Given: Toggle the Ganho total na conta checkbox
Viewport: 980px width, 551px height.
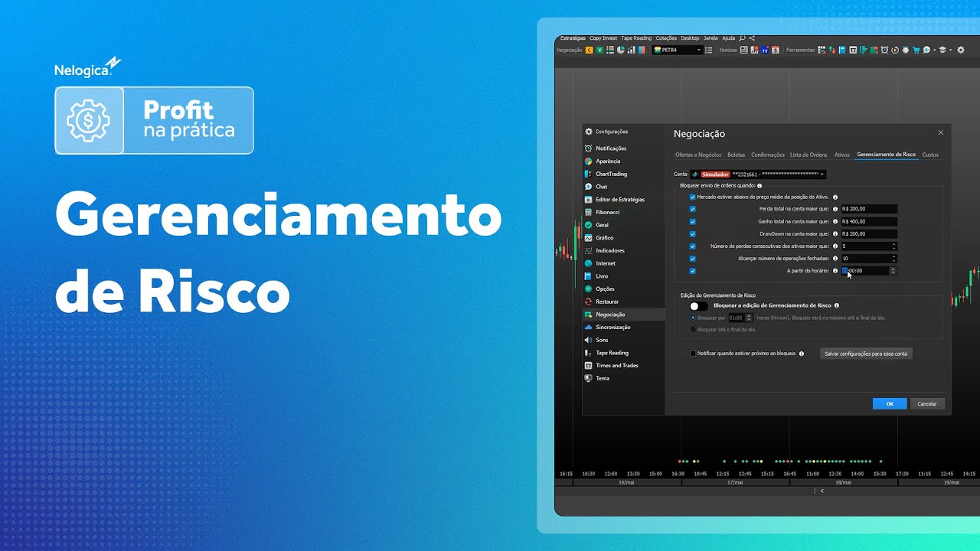Looking at the screenshot, I should pyautogui.click(x=693, y=221).
